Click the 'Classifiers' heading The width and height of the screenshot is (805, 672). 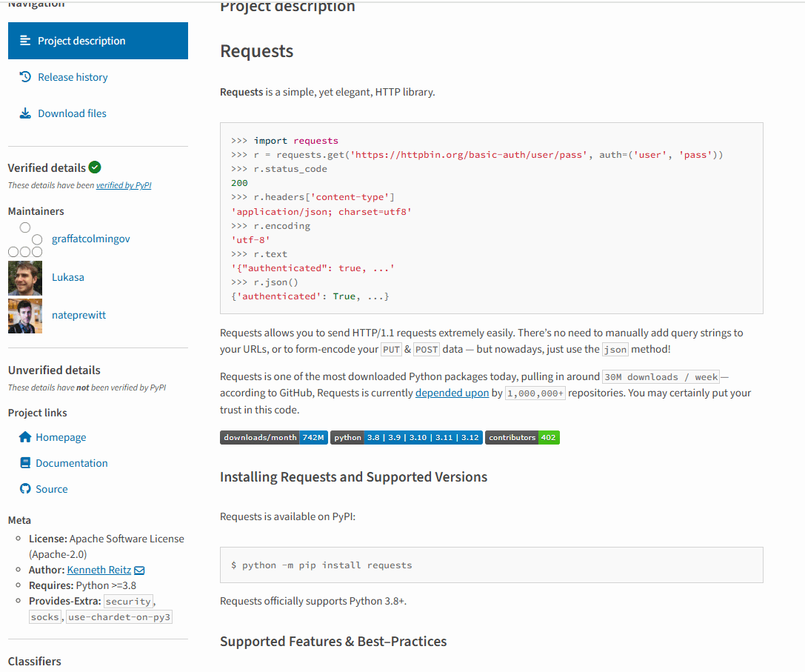coord(34,662)
